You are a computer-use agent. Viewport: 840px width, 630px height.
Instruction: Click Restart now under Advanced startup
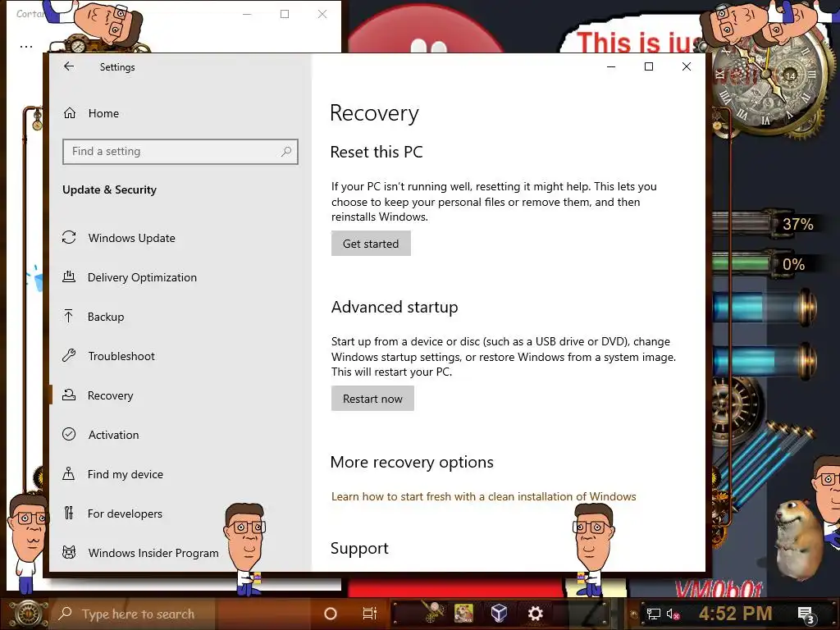372,399
